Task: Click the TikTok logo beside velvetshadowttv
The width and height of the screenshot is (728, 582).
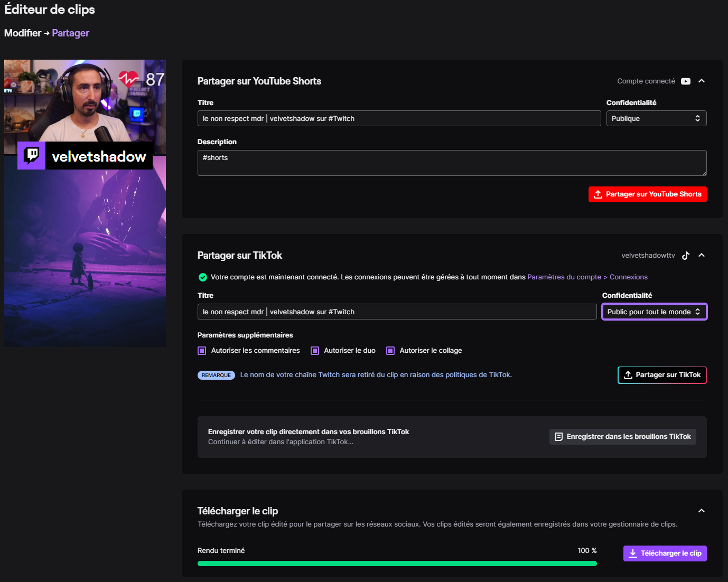Action: (686, 256)
